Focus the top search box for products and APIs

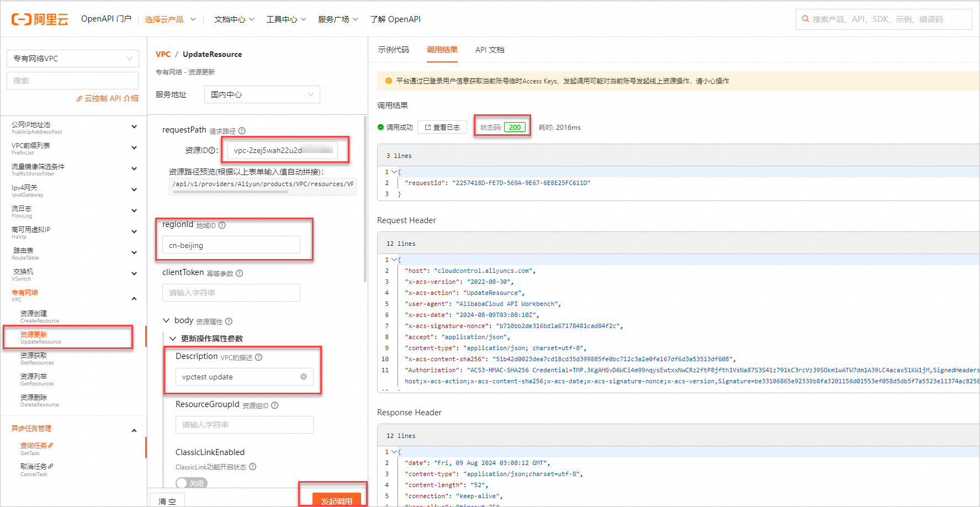coord(883,19)
